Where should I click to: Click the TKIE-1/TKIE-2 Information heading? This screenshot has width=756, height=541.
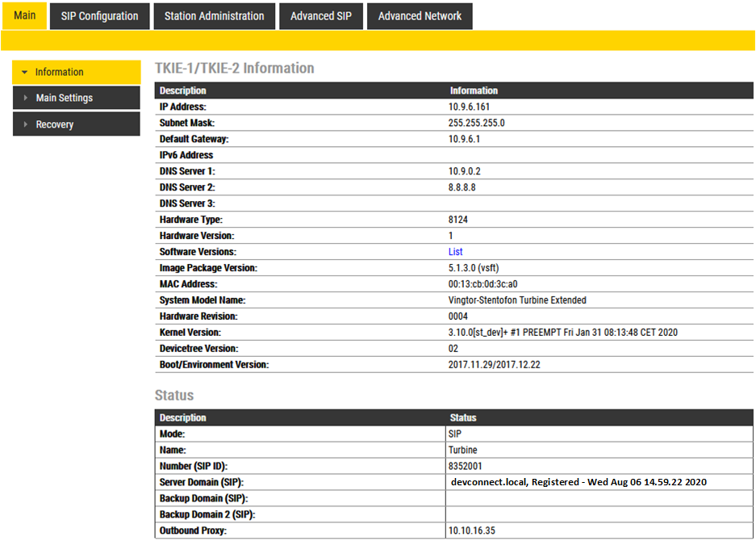point(234,69)
